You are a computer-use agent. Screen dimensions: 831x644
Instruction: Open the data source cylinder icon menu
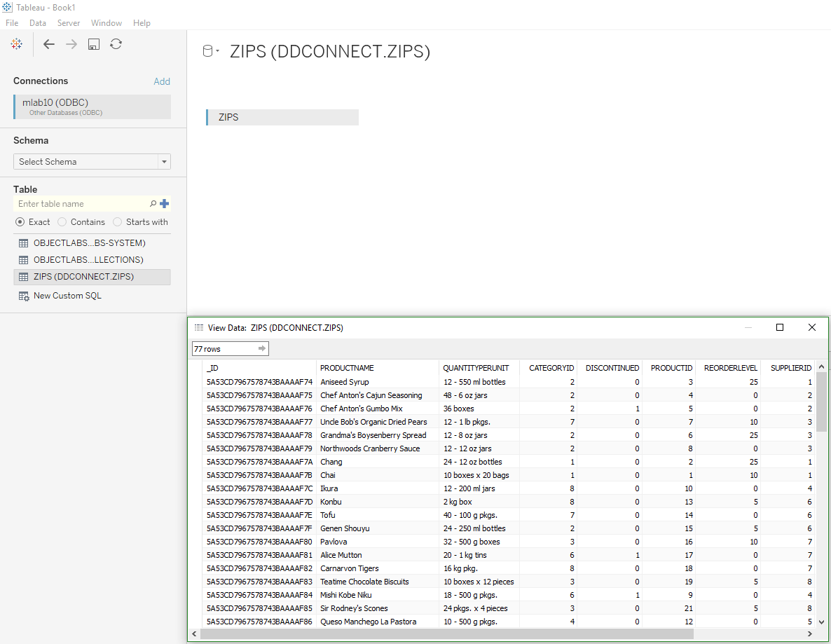pyautogui.click(x=210, y=51)
